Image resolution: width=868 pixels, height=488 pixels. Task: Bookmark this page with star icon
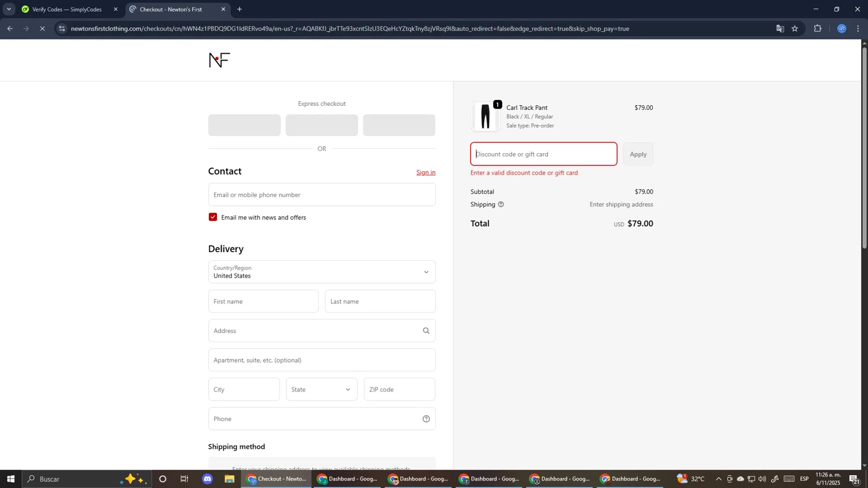tap(795, 28)
